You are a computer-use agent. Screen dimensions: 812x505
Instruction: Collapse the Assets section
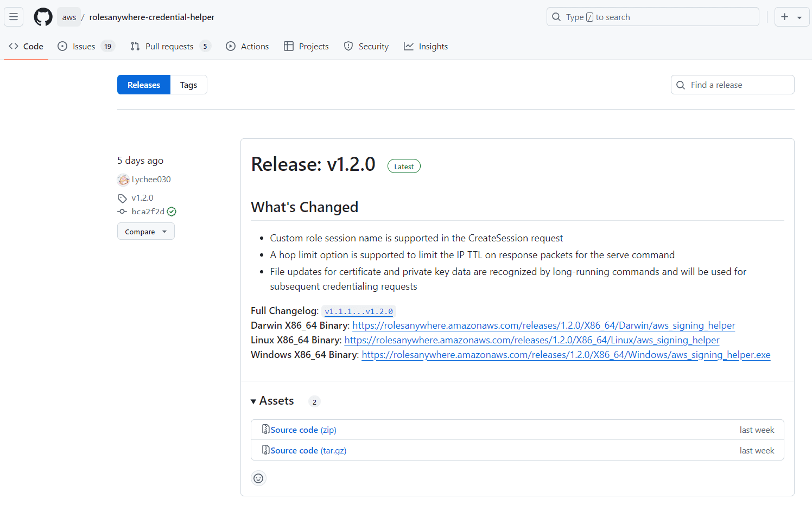272,401
